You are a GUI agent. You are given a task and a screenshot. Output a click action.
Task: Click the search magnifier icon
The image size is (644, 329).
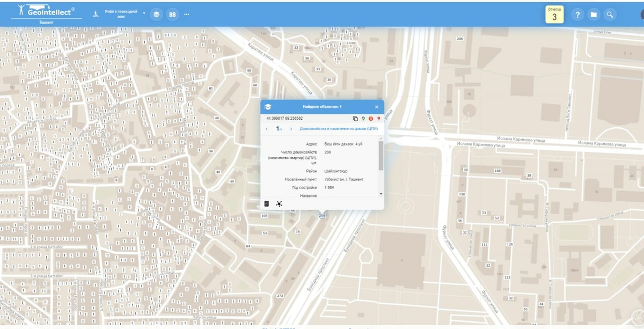point(610,14)
